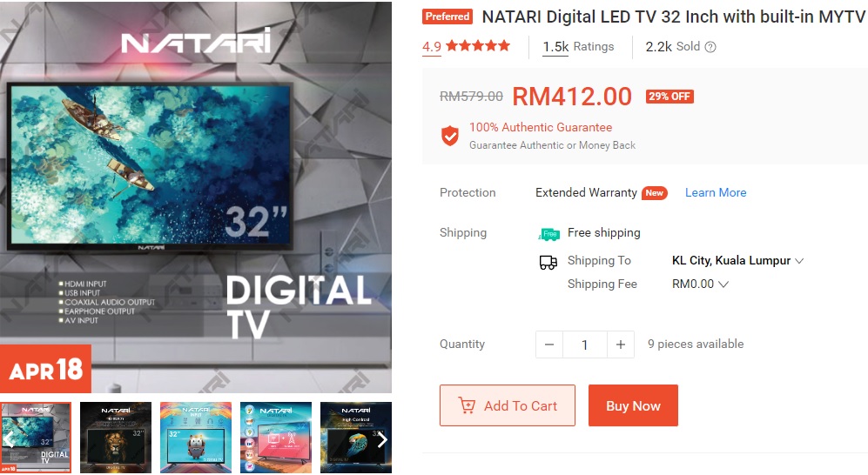Screen dimensions: 868x475
Task: Expand the RM0.00 shipping fee dropdown
Action: 700,284
